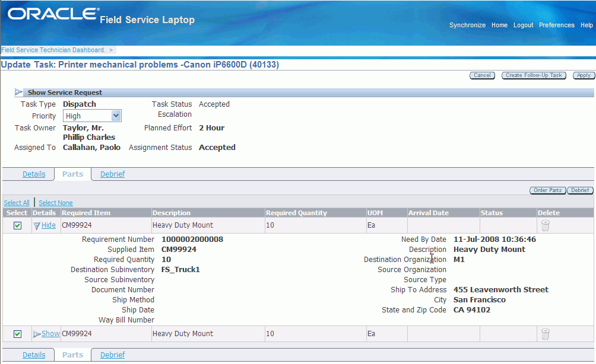Click the Select None link
This screenshot has height=364, width=596.
55,203
